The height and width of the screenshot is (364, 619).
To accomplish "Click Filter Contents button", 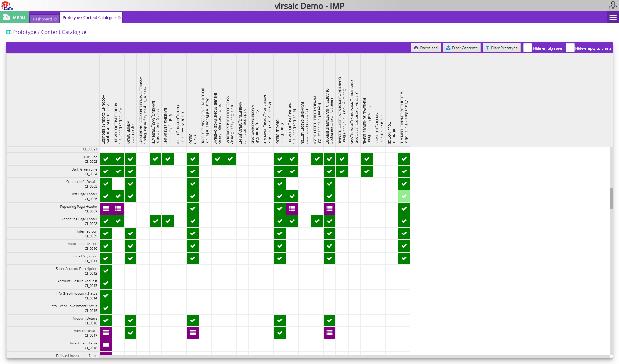I will click(461, 47).
